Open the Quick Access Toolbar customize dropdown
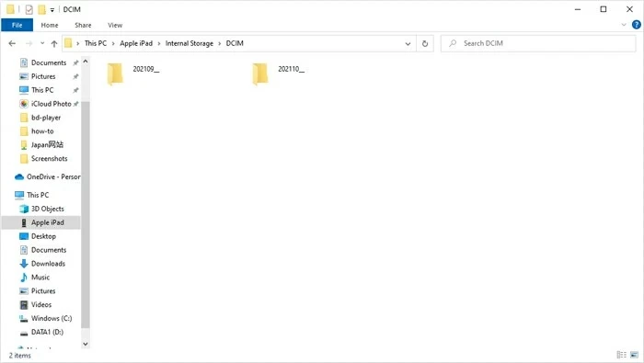The height and width of the screenshot is (363, 644). click(x=52, y=9)
